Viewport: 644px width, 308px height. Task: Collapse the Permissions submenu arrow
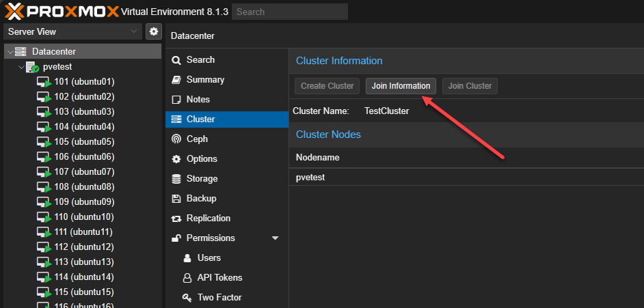click(x=276, y=238)
